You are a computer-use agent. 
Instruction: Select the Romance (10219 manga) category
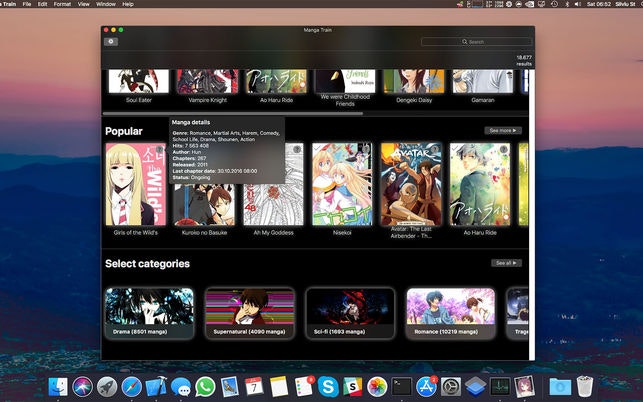(451, 313)
